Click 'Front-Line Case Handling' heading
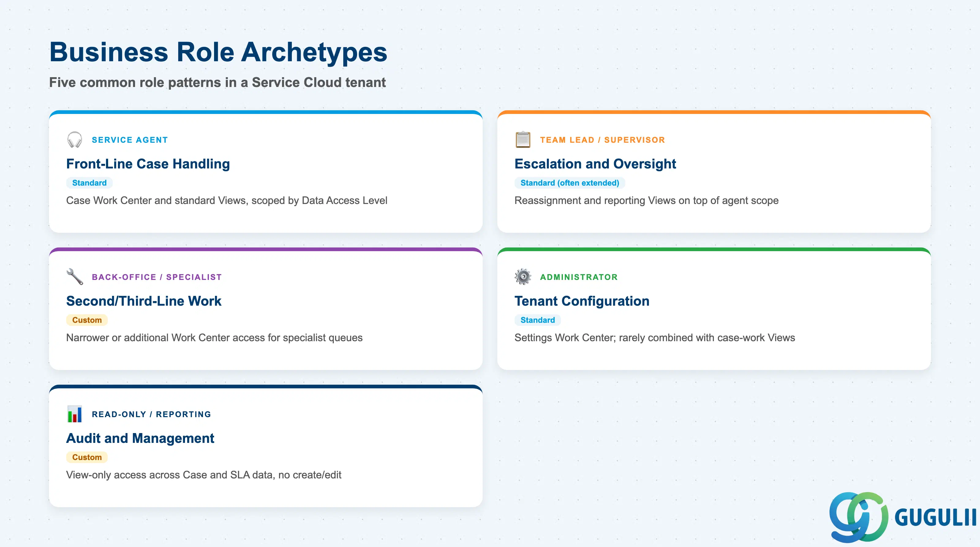 [148, 164]
